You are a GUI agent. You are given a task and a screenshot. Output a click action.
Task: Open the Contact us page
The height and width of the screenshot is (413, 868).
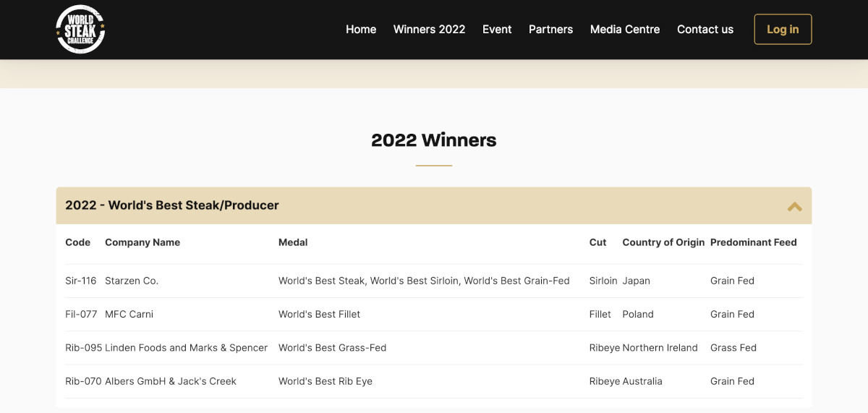point(705,30)
